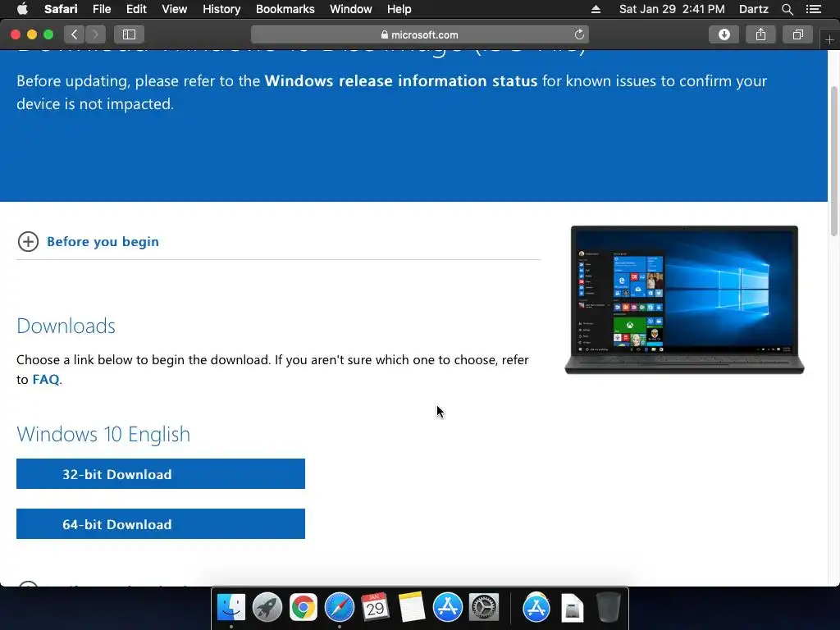Screen dimensions: 840x630
Task: Open the Applications folder beside the disk image file
Action: coord(536,608)
